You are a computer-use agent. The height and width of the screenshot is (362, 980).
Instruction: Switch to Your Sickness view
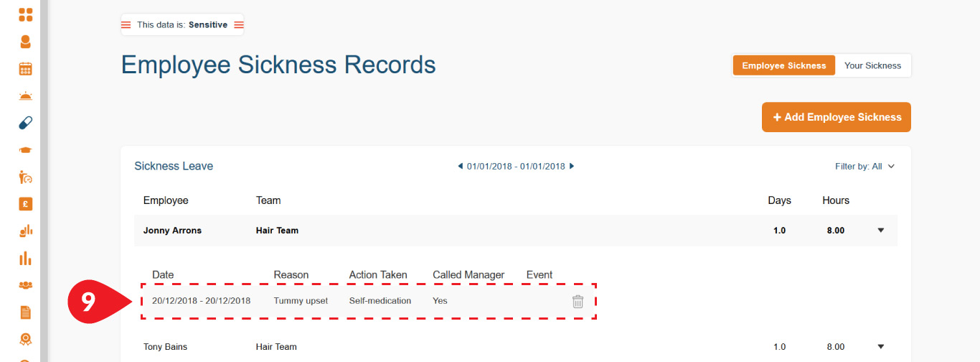872,65
